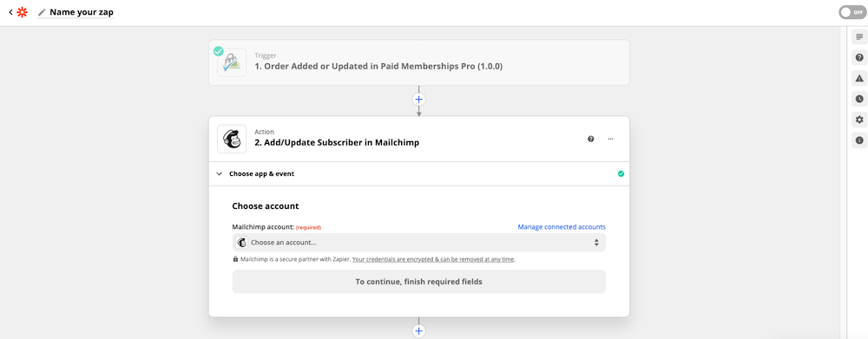Open the settings gear icon in the sidebar
Screen dimensions: 868x339
coord(859,120)
